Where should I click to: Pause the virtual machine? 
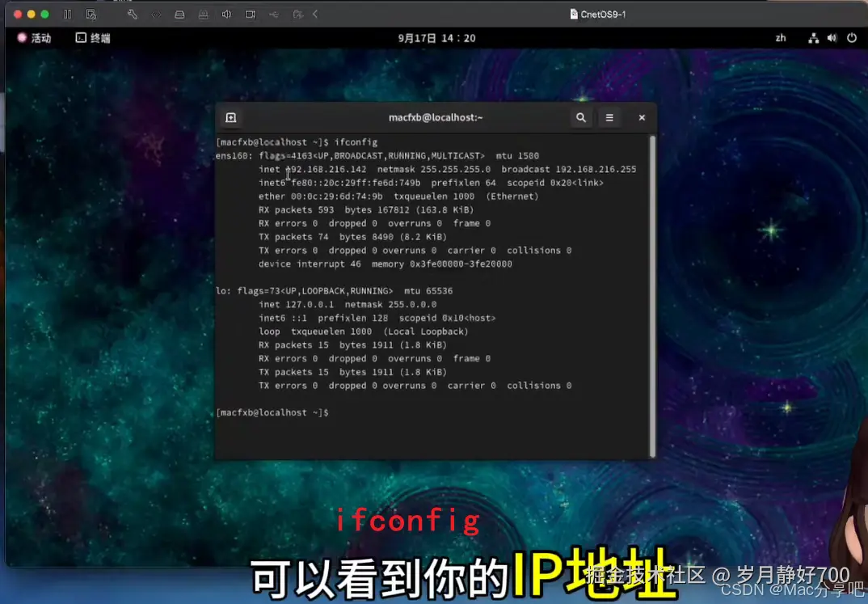click(67, 14)
